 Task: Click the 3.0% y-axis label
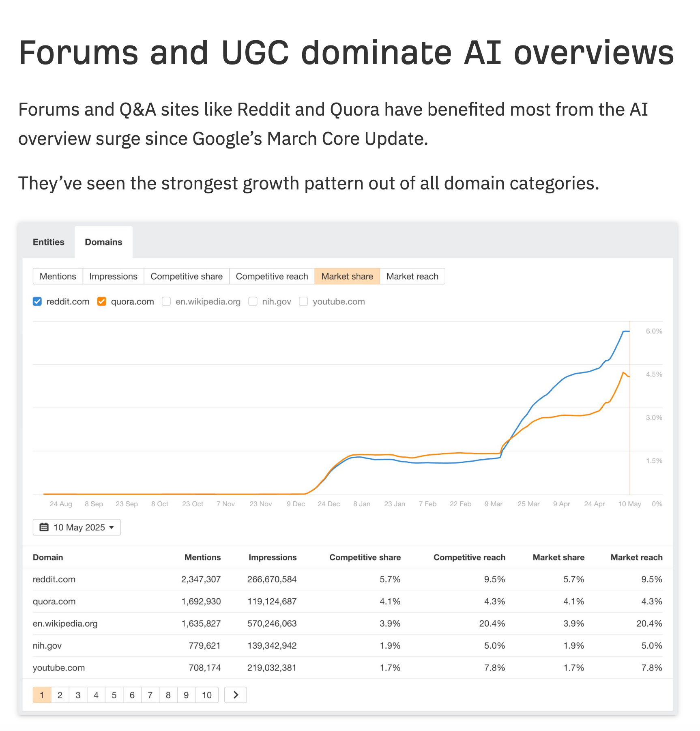[654, 418]
